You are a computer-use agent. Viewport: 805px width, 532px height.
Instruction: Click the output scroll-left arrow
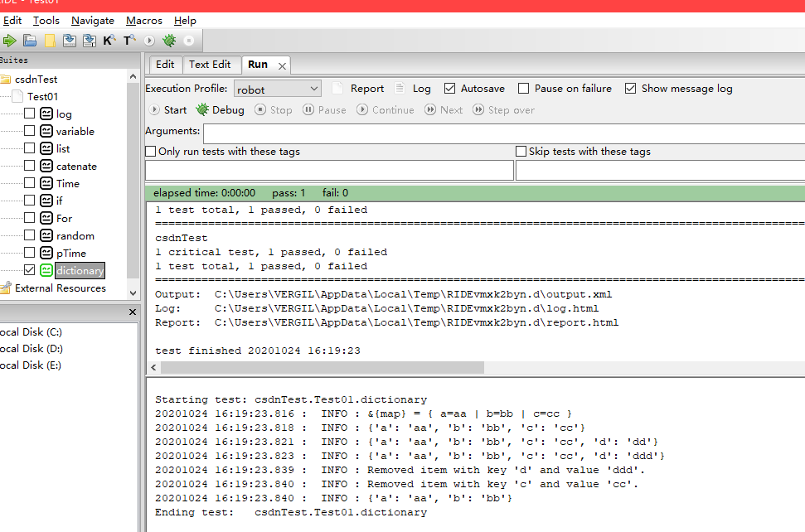pos(153,367)
